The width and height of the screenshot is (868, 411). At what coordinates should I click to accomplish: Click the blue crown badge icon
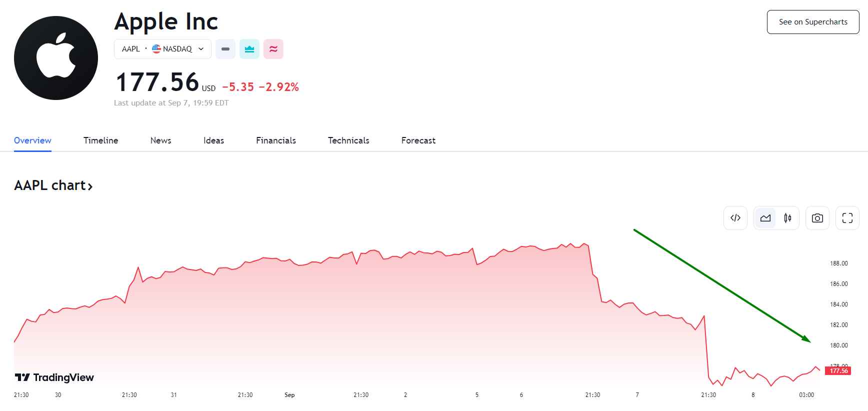click(x=249, y=49)
